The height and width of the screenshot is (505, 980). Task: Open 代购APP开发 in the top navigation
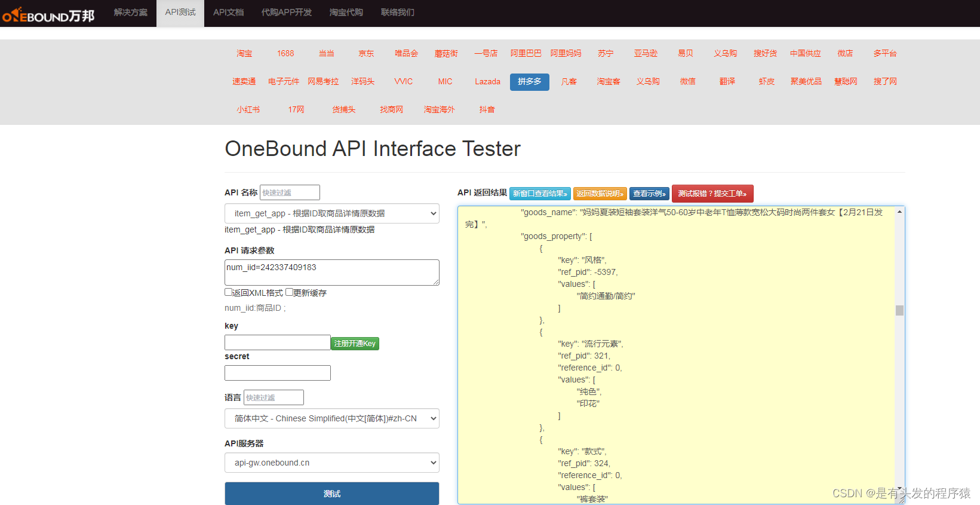click(287, 12)
